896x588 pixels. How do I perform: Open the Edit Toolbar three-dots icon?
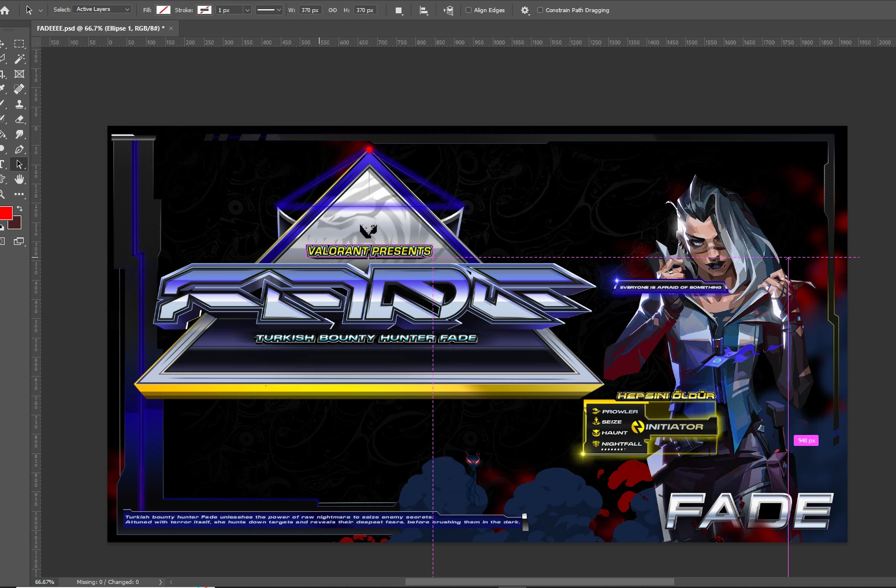pos(19,194)
